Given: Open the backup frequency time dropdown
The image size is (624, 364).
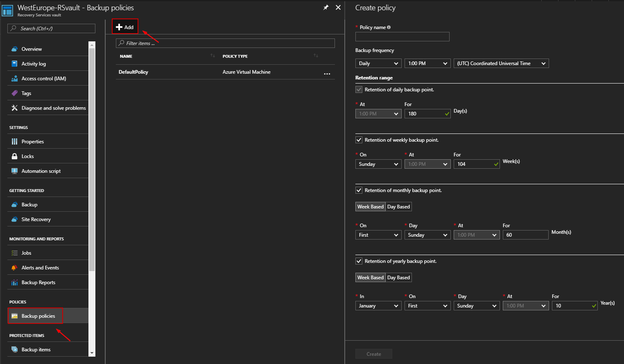Looking at the screenshot, I should point(427,63).
